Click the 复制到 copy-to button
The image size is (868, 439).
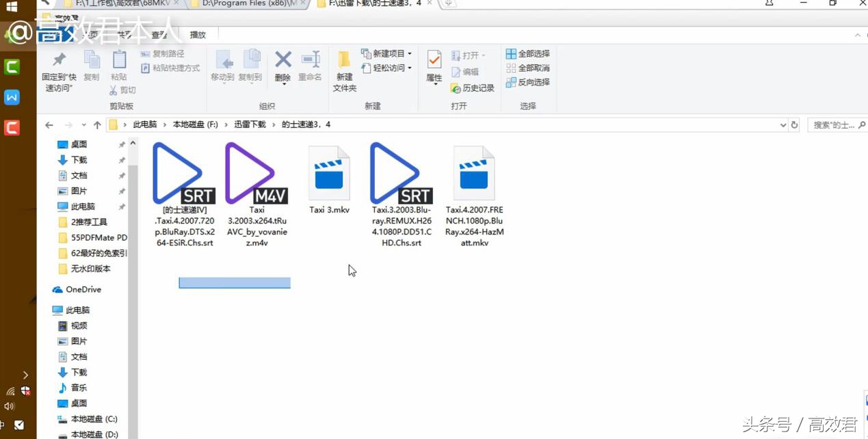tap(250, 66)
